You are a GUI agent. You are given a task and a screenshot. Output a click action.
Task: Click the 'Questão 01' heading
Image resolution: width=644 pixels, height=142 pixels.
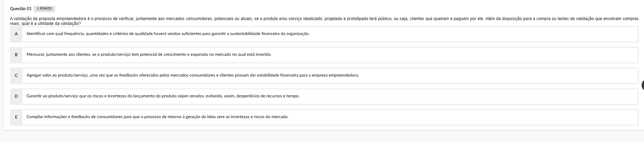coord(21,9)
